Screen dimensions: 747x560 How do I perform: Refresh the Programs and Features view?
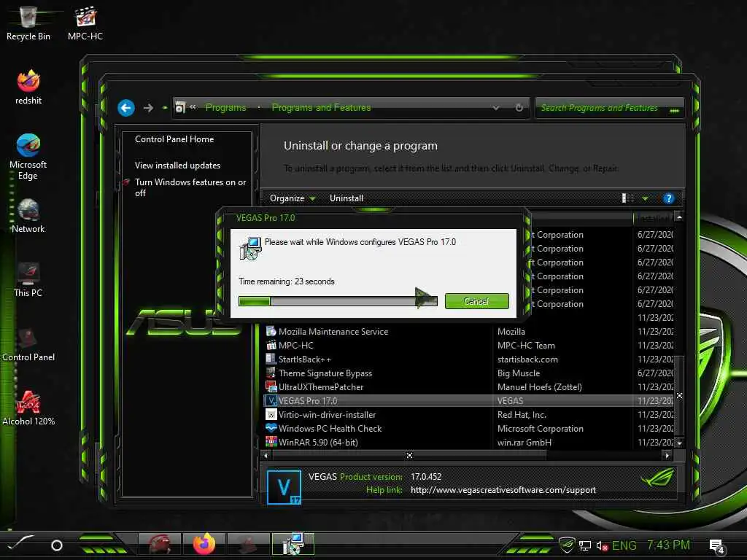[x=519, y=108]
